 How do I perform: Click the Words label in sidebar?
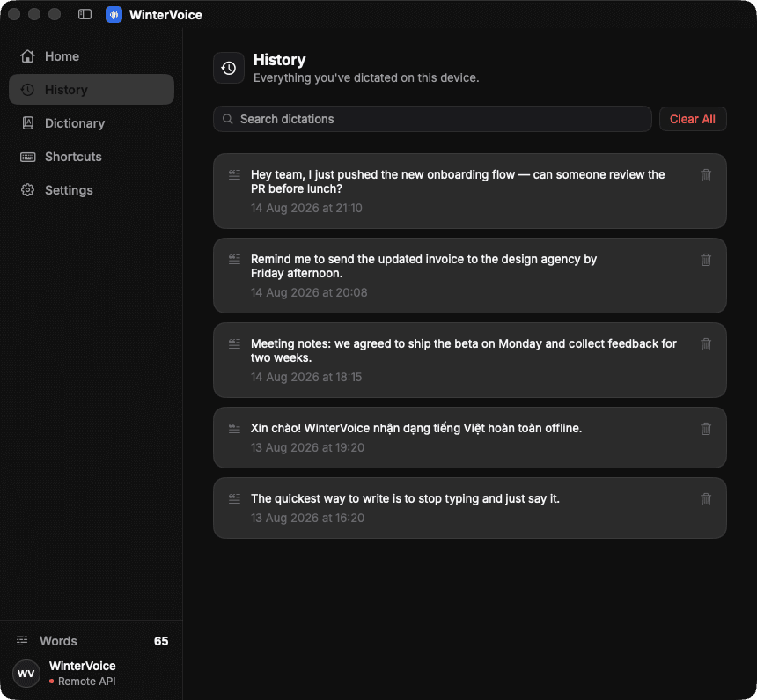pos(58,641)
